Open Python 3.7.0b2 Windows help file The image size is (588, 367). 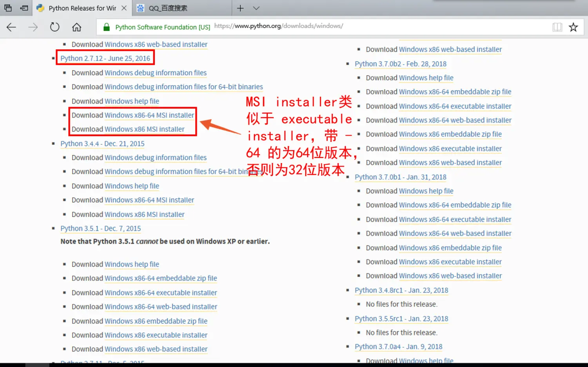click(x=426, y=78)
